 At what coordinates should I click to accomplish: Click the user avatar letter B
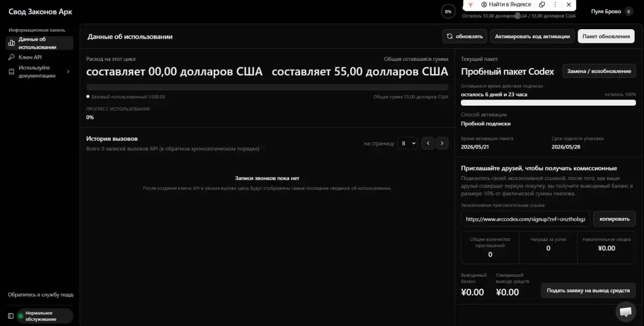(x=628, y=12)
